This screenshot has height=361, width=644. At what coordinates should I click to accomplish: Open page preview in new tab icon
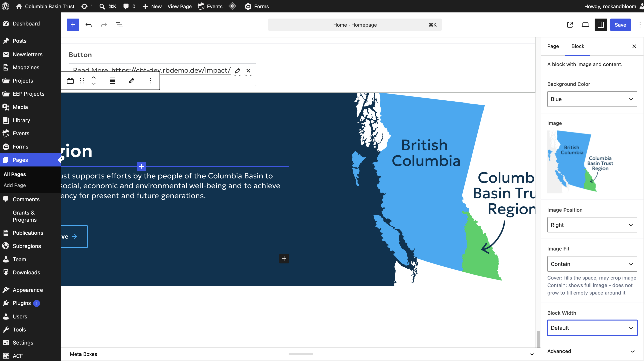pyautogui.click(x=570, y=25)
